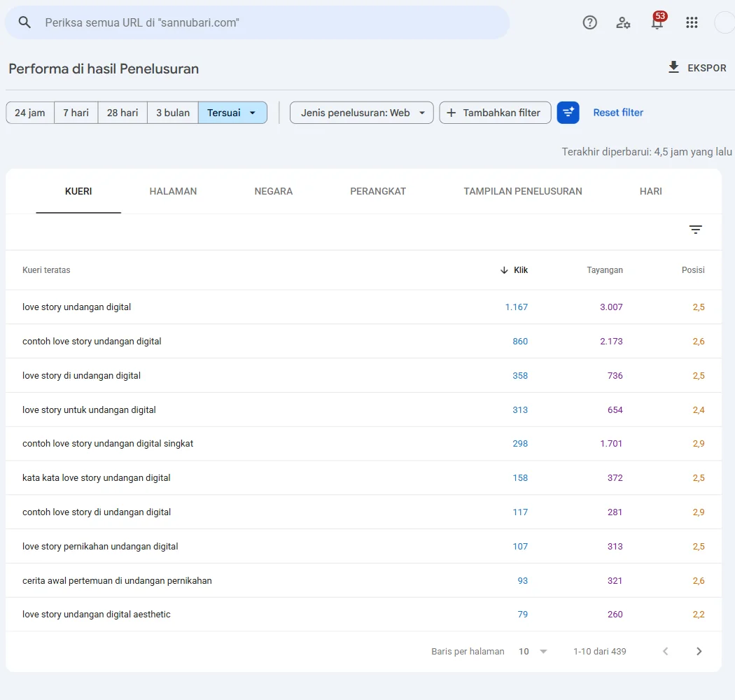Select the 24 jam date range
This screenshot has height=700, width=735.
[30, 113]
